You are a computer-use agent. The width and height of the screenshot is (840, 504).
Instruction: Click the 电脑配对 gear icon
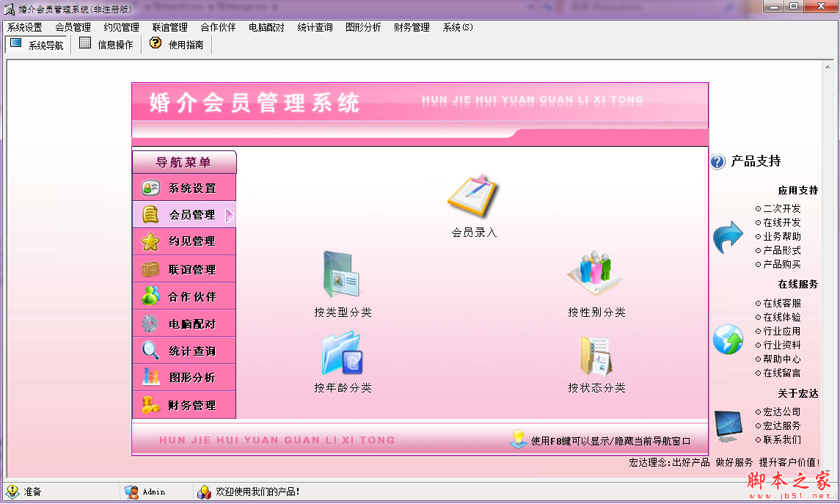[150, 324]
